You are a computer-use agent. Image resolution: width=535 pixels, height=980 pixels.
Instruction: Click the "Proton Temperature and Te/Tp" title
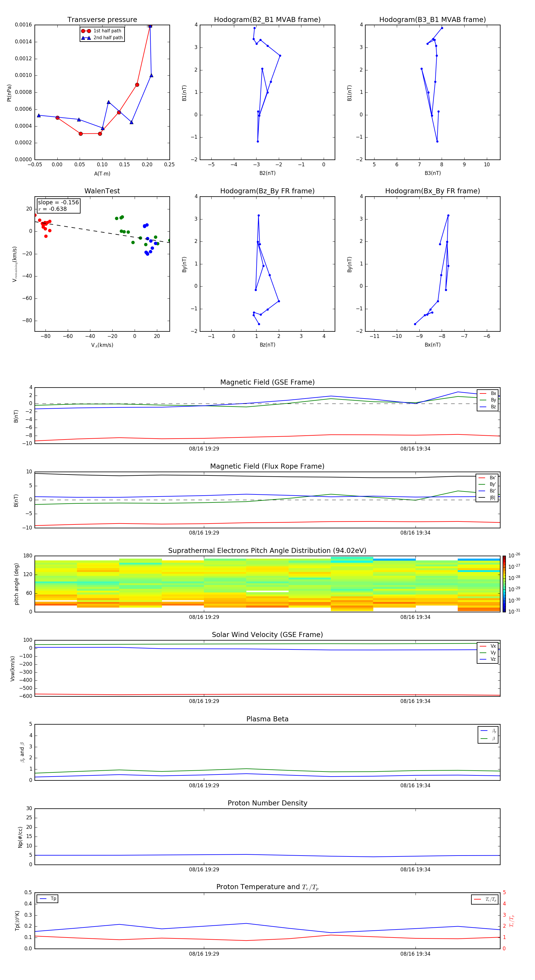[267, 887]
